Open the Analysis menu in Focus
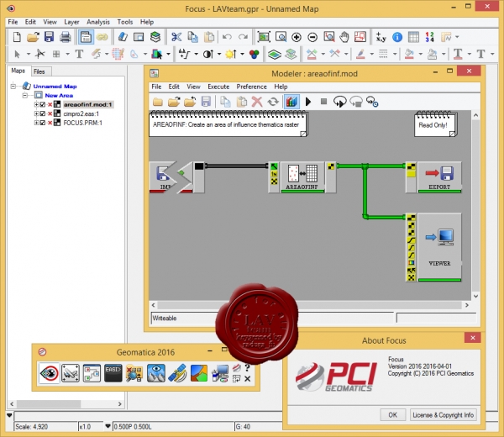The image size is (504, 437). click(x=98, y=22)
